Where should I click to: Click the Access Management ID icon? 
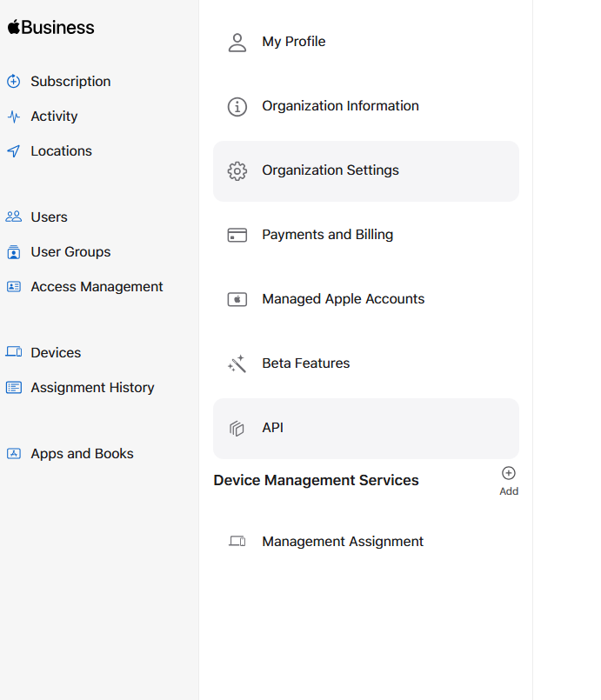click(x=13, y=287)
